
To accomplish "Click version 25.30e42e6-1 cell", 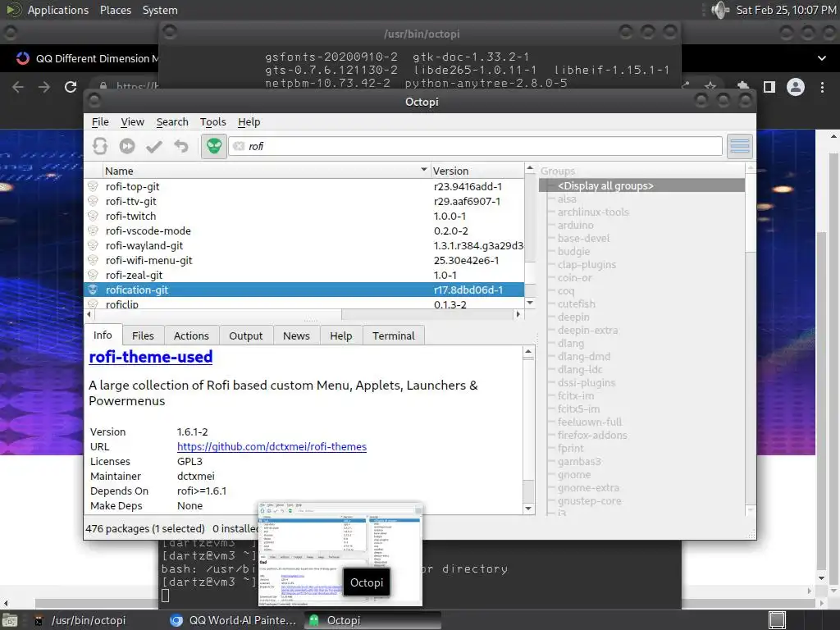I will point(467,260).
